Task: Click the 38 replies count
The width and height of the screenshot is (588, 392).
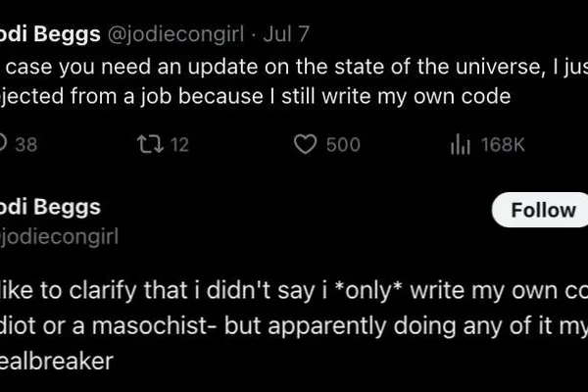Action: (x=26, y=145)
